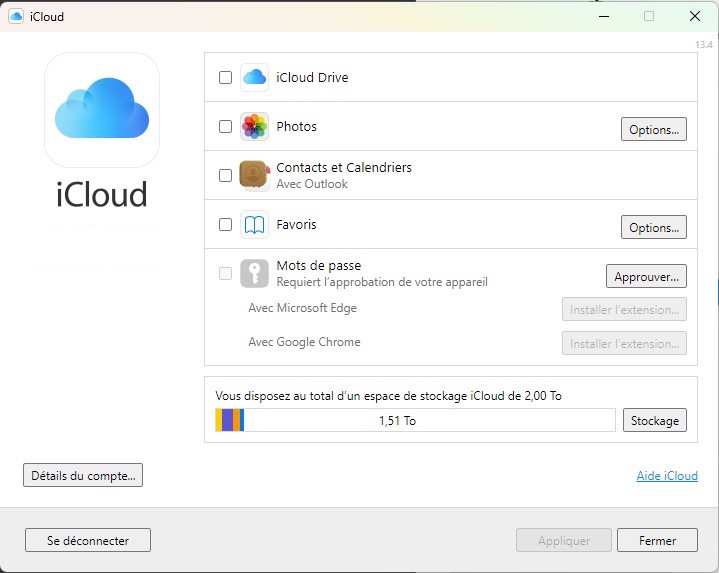719x573 pixels.
Task: Click the Fermer button
Action: coord(658,540)
